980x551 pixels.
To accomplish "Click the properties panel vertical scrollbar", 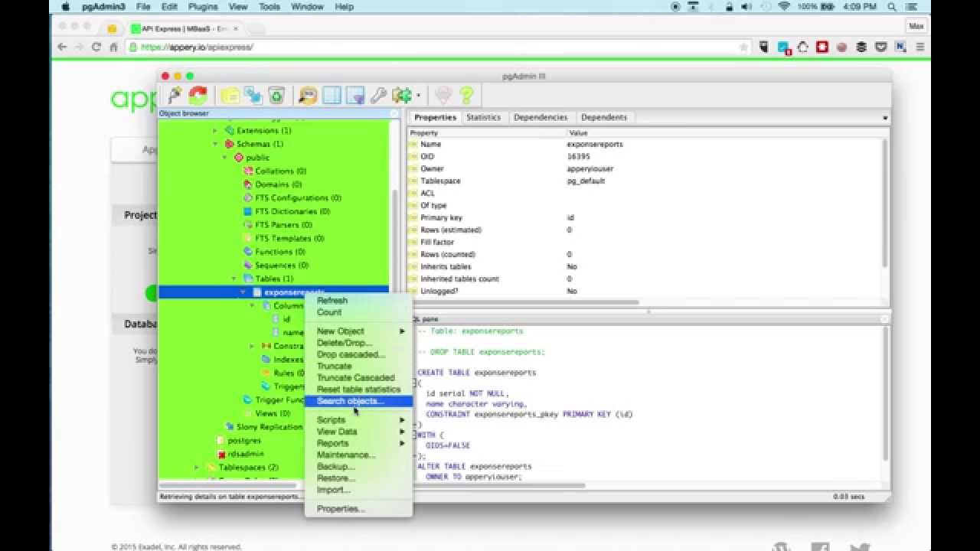I will click(885, 203).
